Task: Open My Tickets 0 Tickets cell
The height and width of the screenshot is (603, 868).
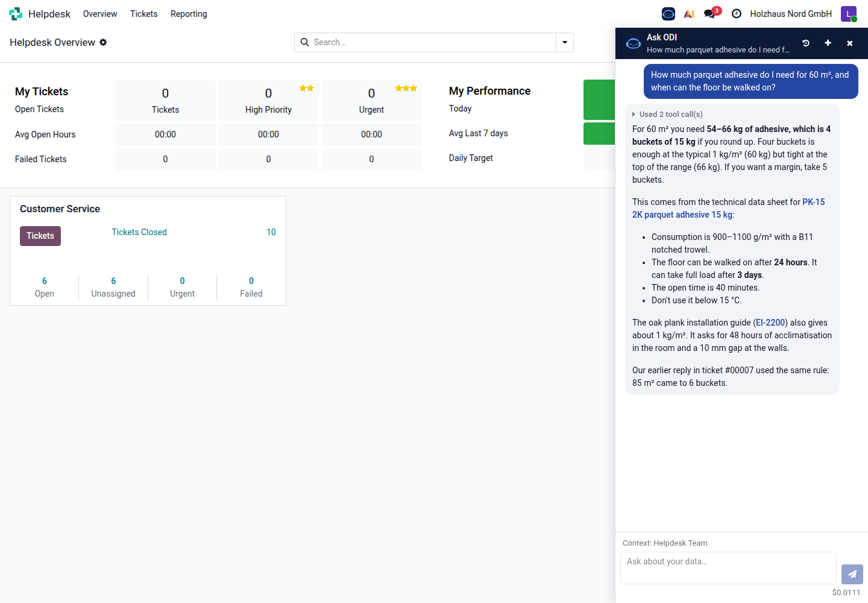Action: (165, 100)
